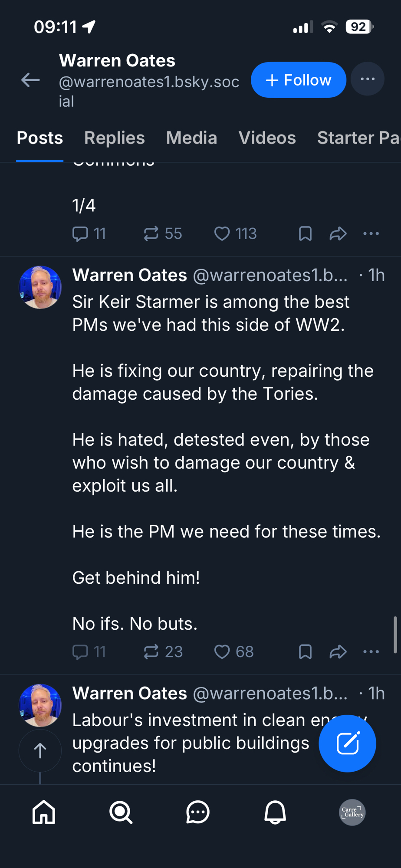Open Search from the bottom bar

(121, 812)
